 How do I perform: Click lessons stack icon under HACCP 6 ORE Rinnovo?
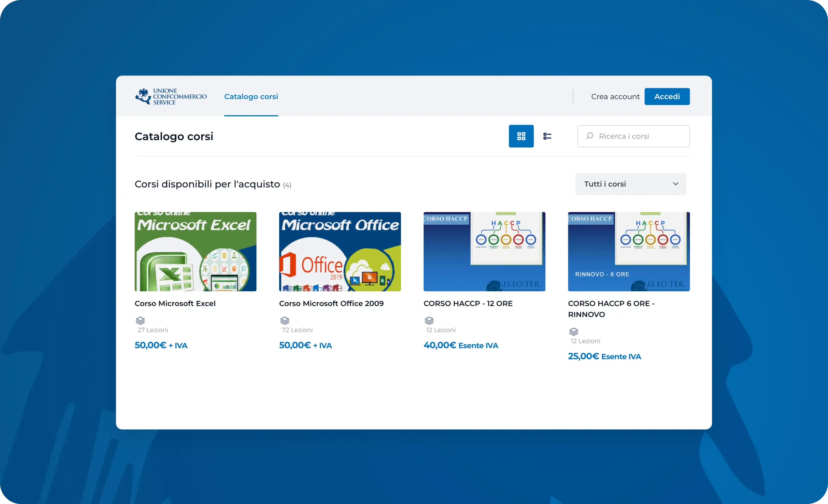click(574, 332)
